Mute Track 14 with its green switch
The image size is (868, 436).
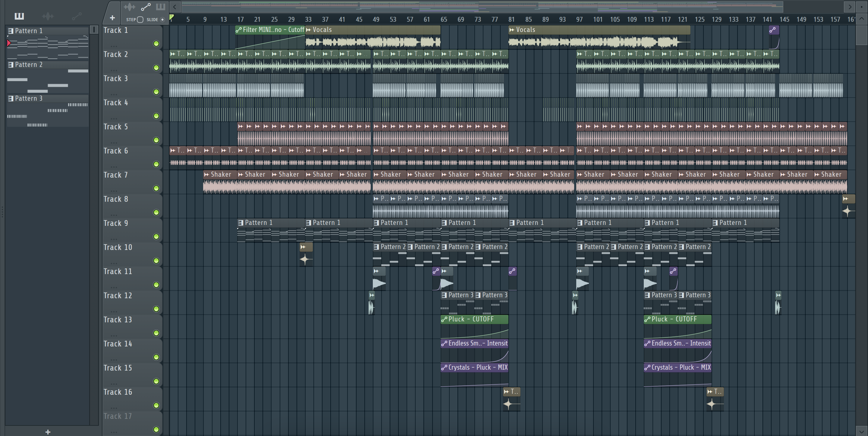click(156, 357)
